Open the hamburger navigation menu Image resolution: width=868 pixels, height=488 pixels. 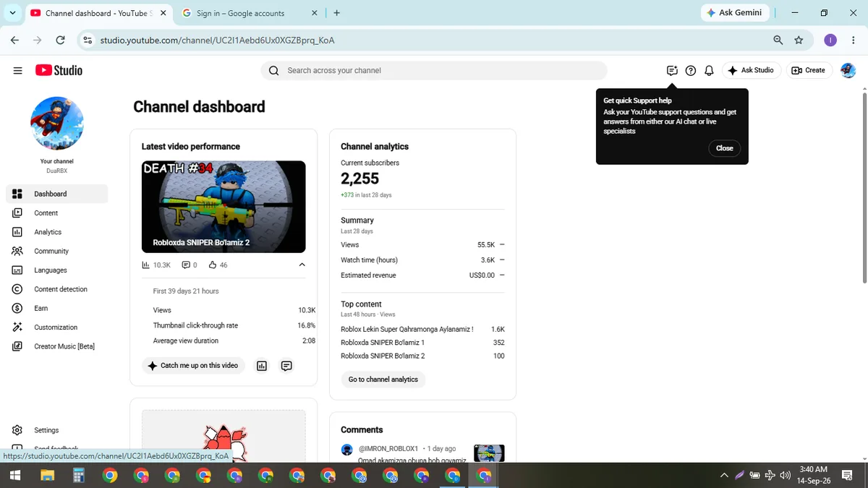17,70
